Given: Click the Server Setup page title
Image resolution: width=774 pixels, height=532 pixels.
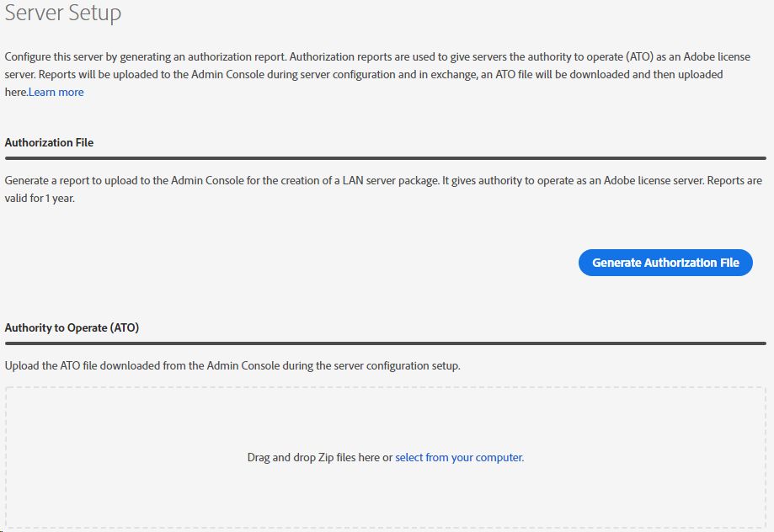Looking at the screenshot, I should click(63, 13).
